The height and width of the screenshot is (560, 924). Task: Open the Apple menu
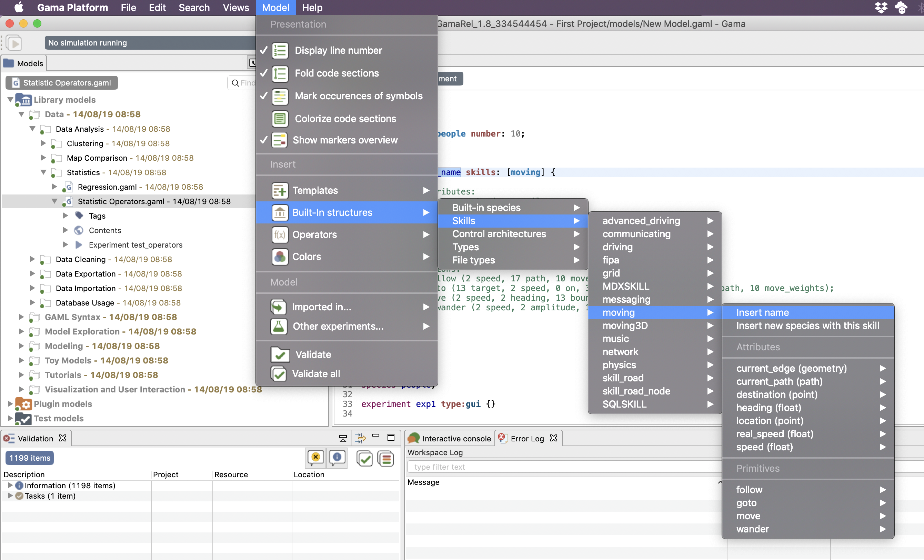point(19,7)
